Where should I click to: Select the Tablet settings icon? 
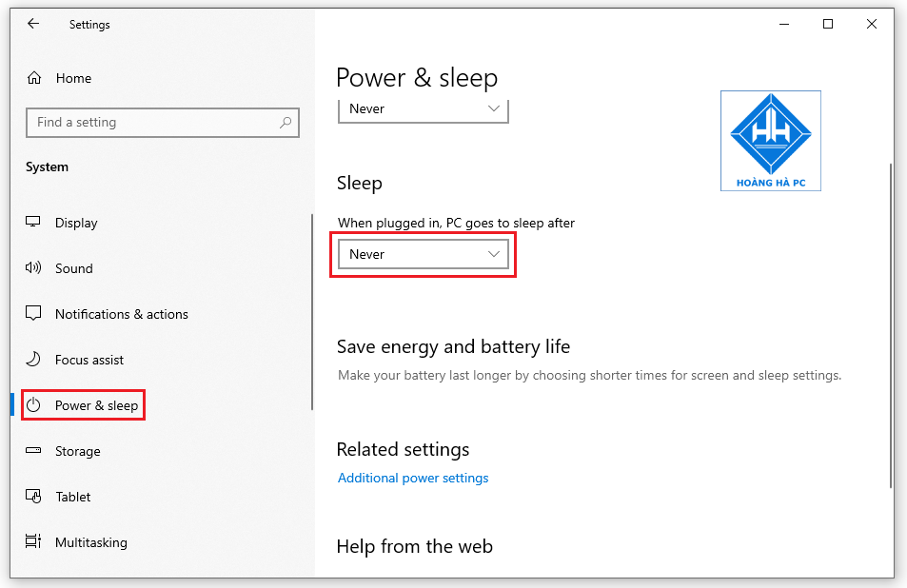pyautogui.click(x=31, y=496)
